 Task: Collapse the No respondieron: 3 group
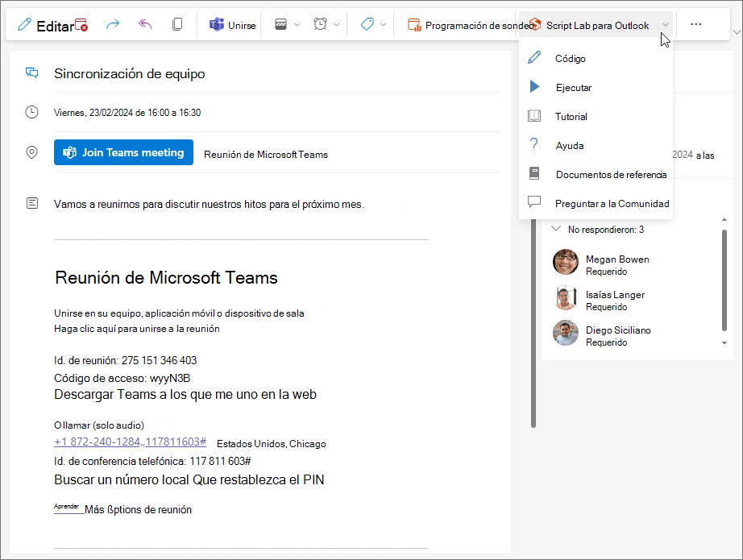point(556,229)
